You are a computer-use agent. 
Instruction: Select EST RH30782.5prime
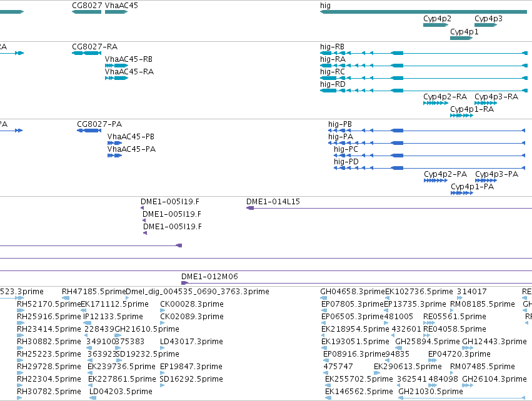(x=19, y=398)
